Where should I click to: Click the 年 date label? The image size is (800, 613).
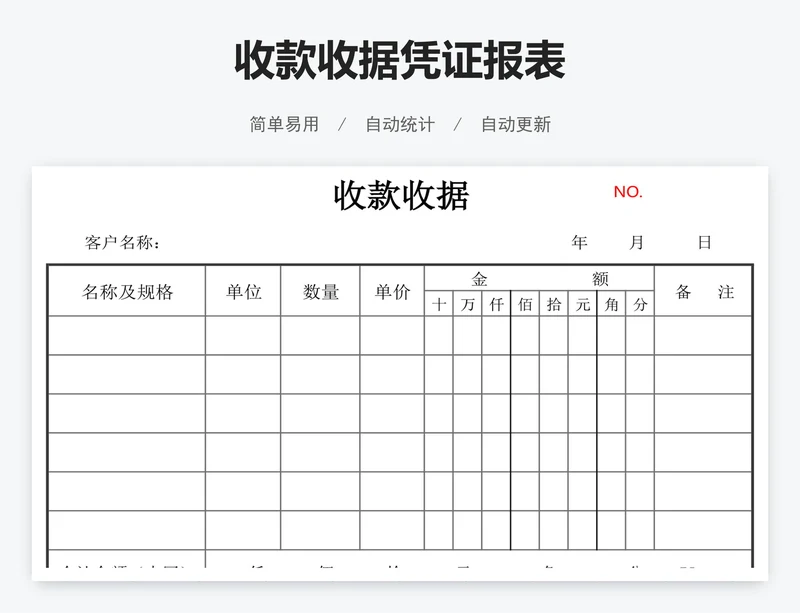[579, 242]
